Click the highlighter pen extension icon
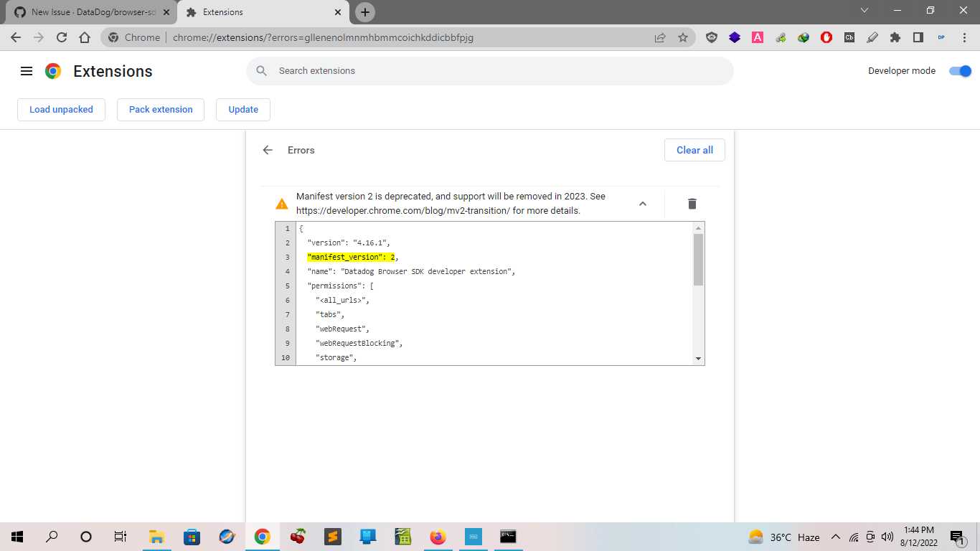 (x=872, y=37)
